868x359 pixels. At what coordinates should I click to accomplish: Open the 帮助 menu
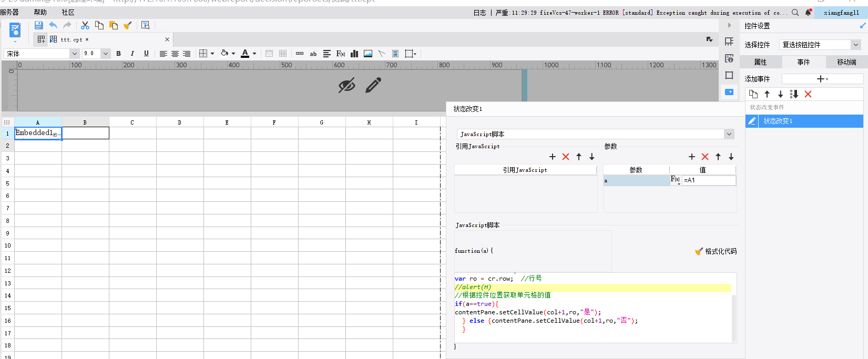(x=40, y=12)
